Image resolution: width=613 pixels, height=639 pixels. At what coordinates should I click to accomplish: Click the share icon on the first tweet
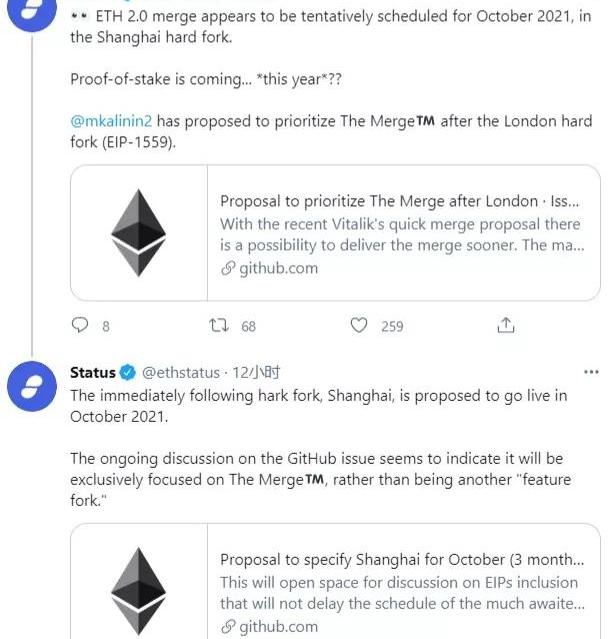coord(506,325)
